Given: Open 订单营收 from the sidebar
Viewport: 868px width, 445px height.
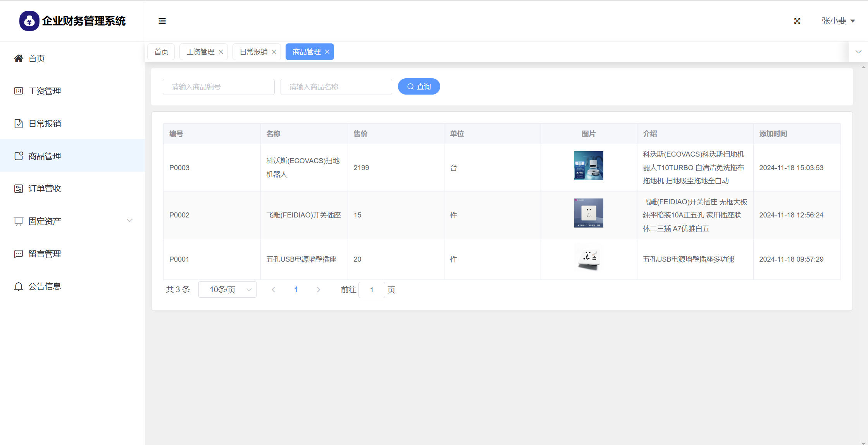Looking at the screenshot, I should coord(45,189).
